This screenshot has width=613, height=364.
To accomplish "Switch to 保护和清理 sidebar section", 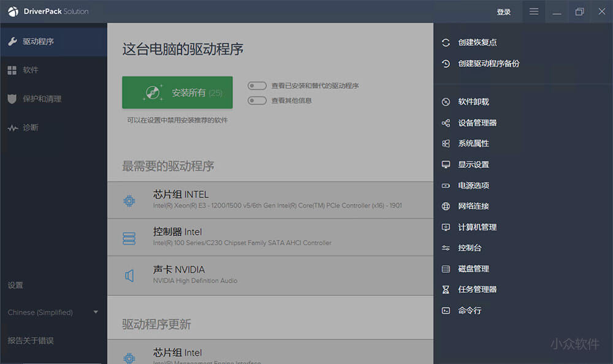I will point(42,99).
